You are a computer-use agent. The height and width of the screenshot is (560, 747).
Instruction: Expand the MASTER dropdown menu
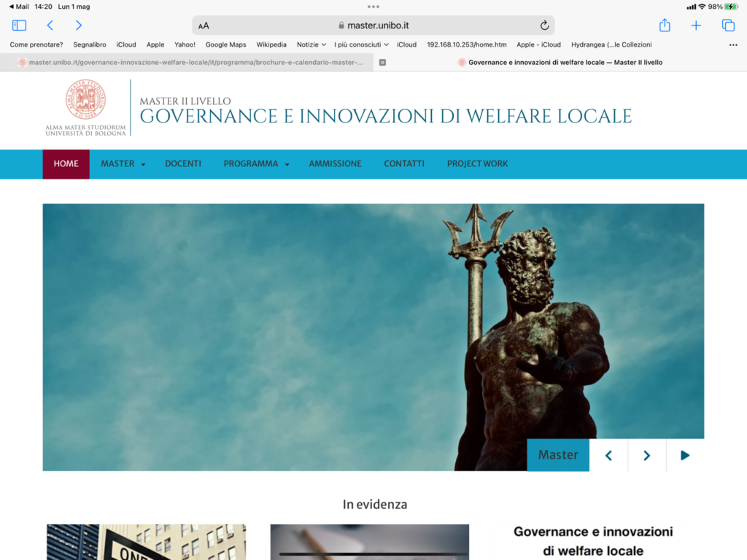[x=123, y=164]
